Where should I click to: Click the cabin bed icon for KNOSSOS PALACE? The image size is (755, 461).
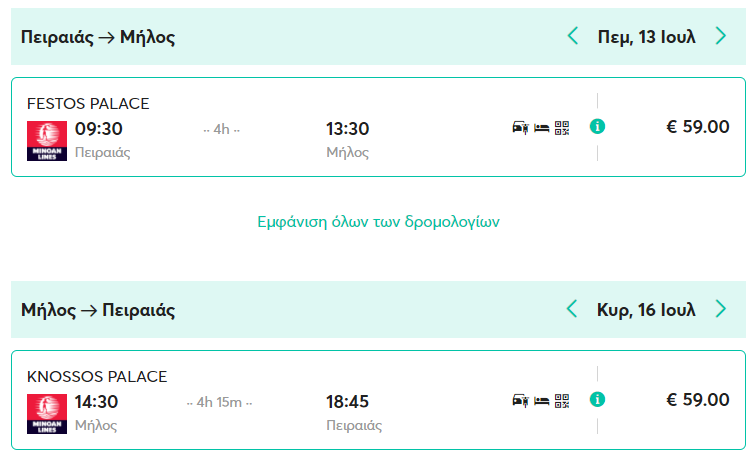coord(541,400)
